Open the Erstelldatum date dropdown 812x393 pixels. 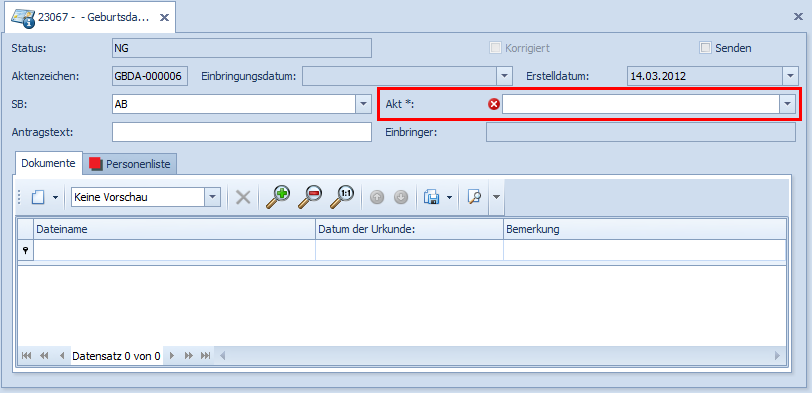point(789,76)
